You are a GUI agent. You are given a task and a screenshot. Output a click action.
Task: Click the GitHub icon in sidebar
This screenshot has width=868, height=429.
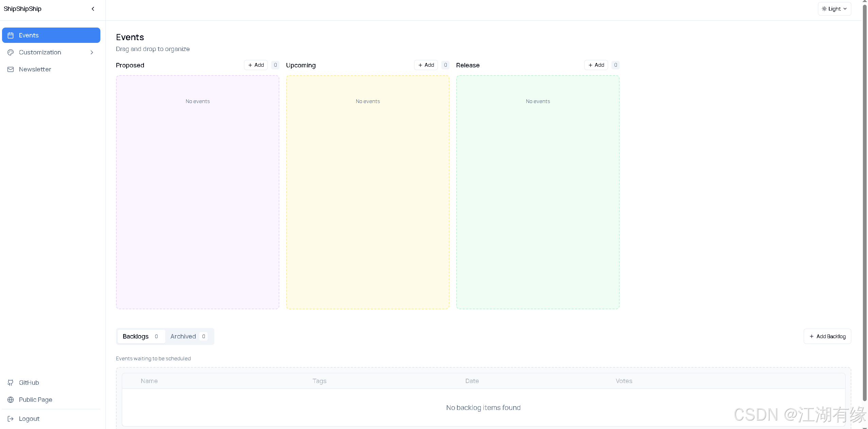pyautogui.click(x=11, y=383)
